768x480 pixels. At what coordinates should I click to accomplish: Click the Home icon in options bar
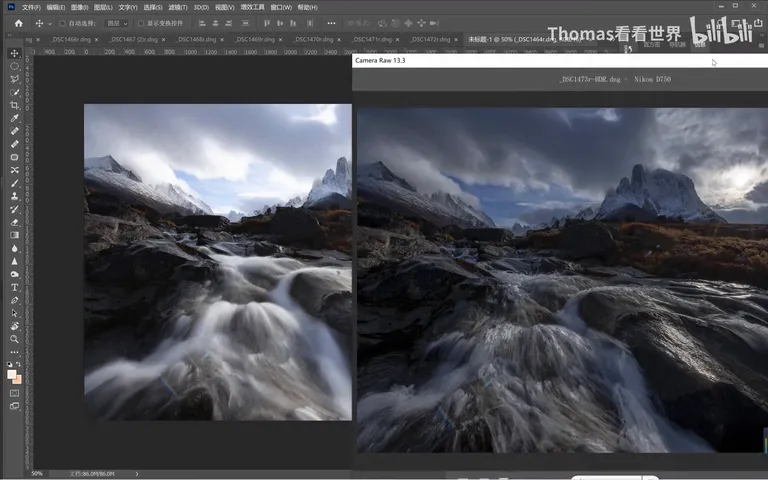click(19, 23)
